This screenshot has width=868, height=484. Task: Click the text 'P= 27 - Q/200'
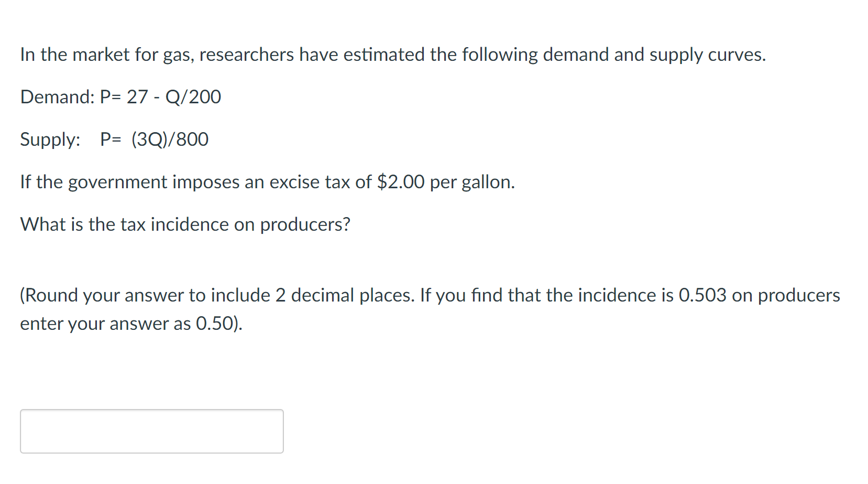tap(161, 96)
